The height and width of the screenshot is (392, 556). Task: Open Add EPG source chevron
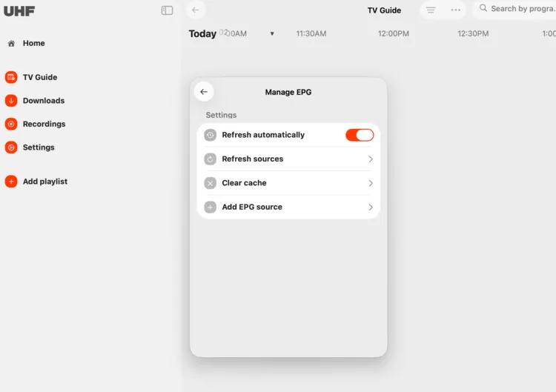(x=371, y=207)
